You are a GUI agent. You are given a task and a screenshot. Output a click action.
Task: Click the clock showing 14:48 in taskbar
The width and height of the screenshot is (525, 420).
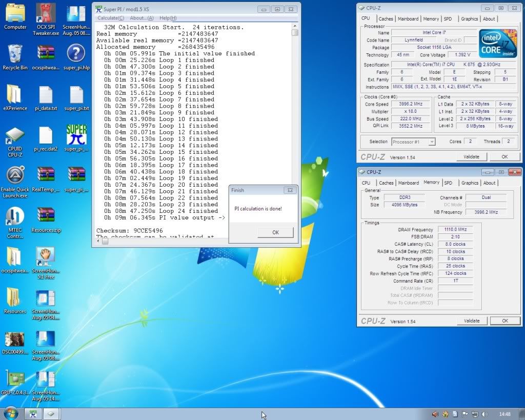click(x=504, y=414)
